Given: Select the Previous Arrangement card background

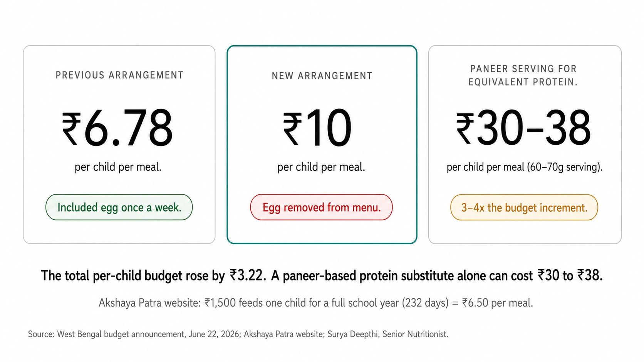Looking at the screenshot, I should click(119, 145).
